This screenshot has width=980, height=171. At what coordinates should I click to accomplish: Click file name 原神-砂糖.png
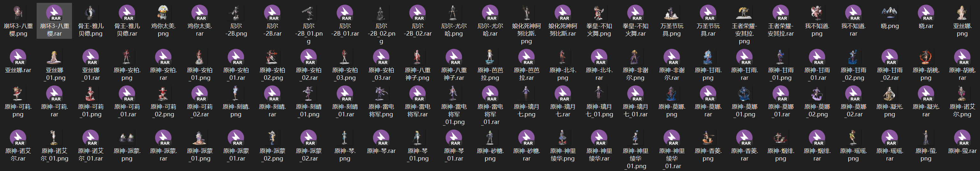[490, 155]
